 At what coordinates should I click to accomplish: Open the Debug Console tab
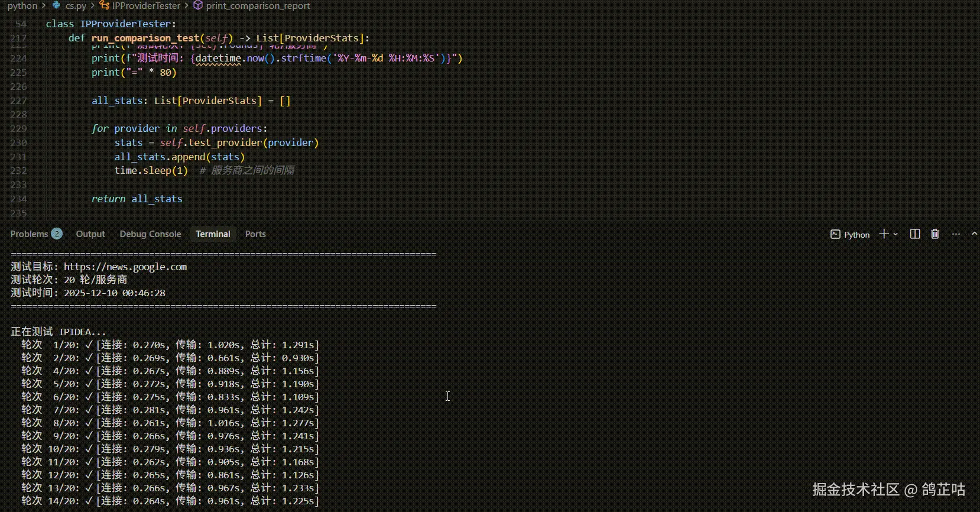click(150, 234)
